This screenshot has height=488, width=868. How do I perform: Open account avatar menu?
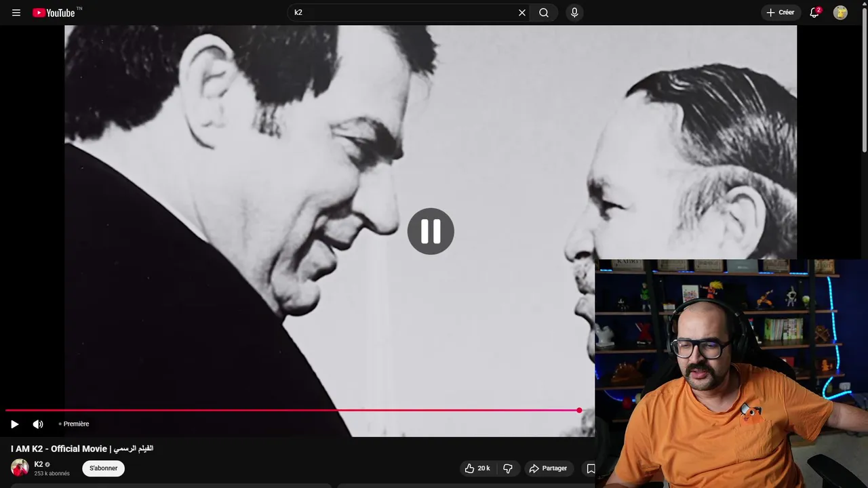pyautogui.click(x=840, y=13)
